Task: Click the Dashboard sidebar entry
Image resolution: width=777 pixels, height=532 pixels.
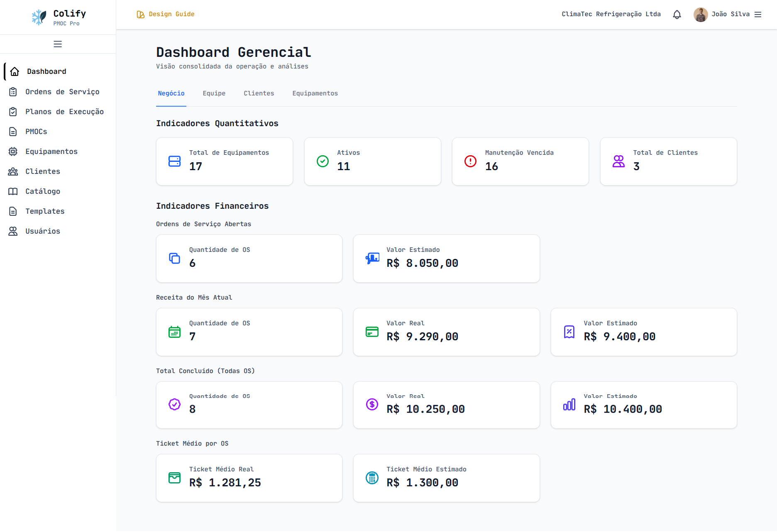Action: click(x=46, y=71)
